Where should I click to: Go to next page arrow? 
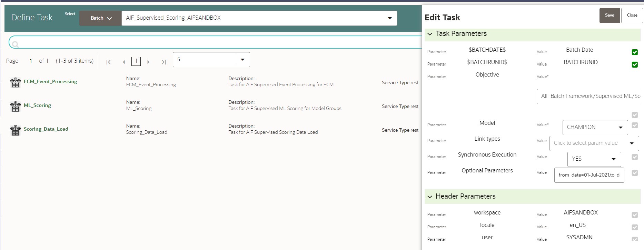coord(148,62)
